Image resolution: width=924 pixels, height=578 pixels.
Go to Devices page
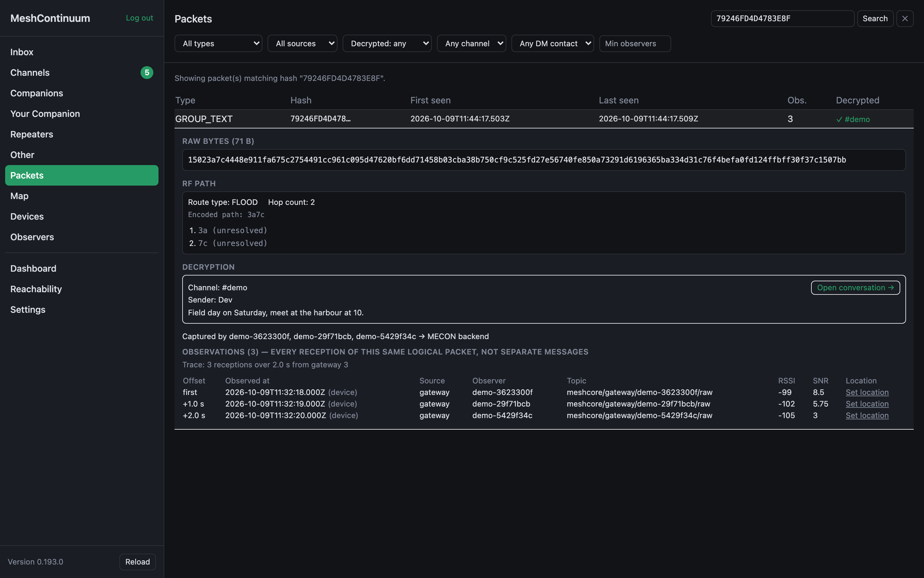(82, 216)
